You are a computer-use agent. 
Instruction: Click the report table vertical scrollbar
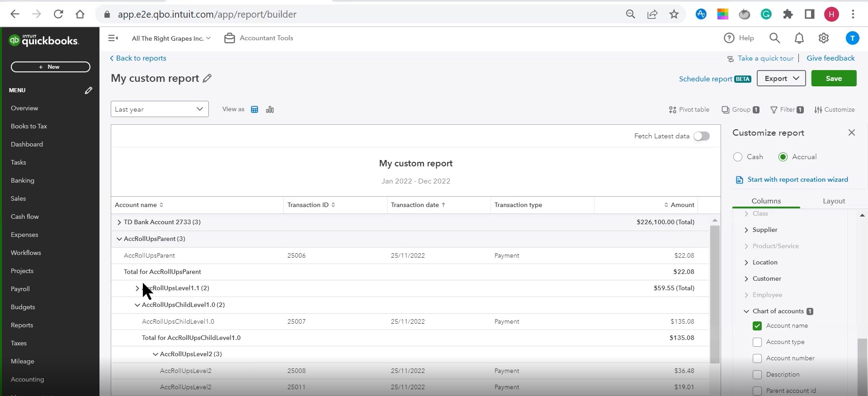coord(715,294)
